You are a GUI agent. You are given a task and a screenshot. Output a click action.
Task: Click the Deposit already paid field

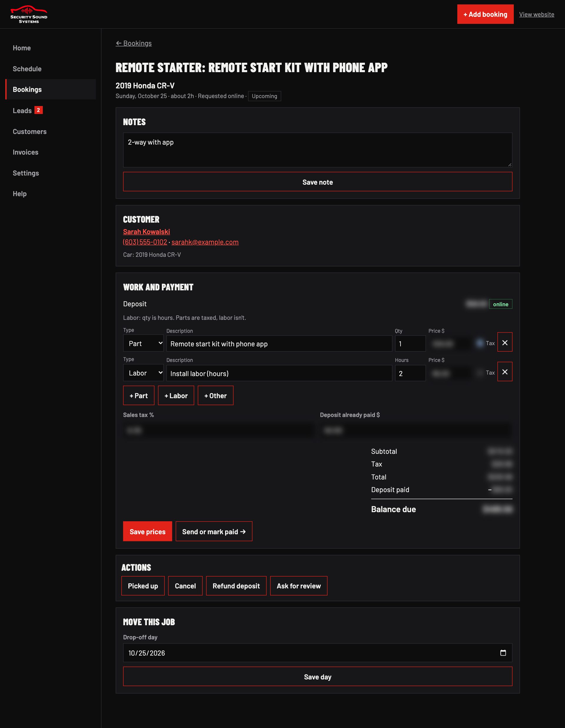pos(416,430)
